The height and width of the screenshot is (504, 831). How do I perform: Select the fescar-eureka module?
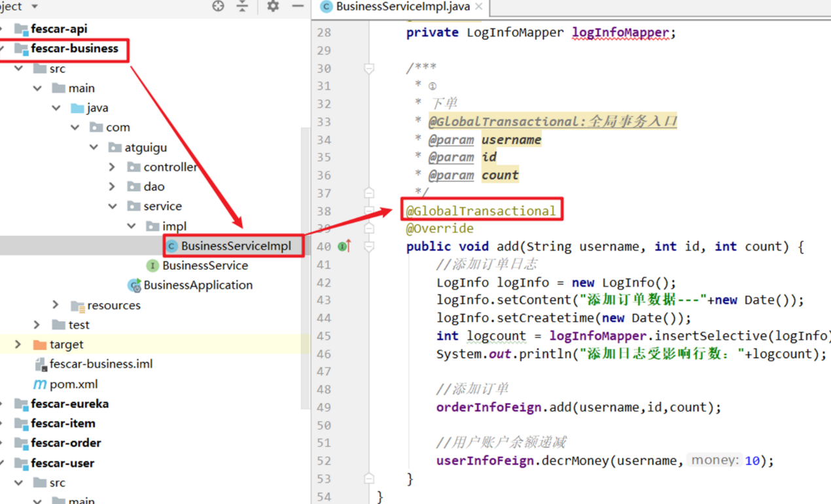[69, 404]
